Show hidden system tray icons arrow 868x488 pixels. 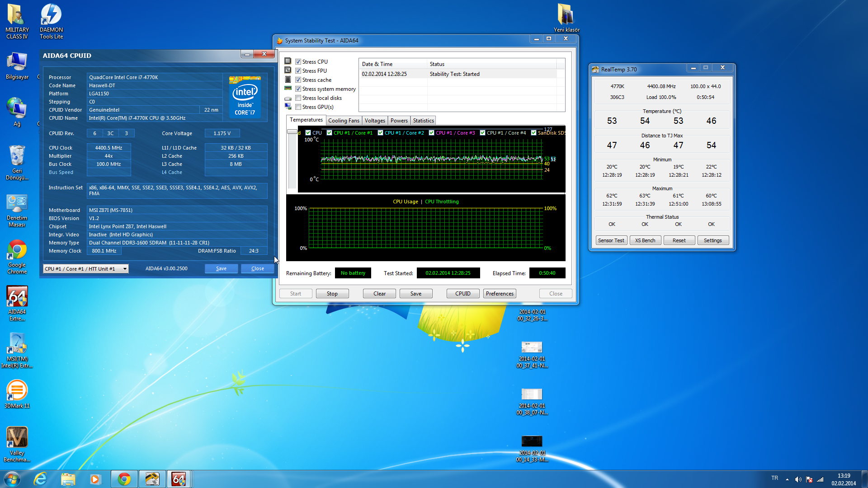coord(787,479)
